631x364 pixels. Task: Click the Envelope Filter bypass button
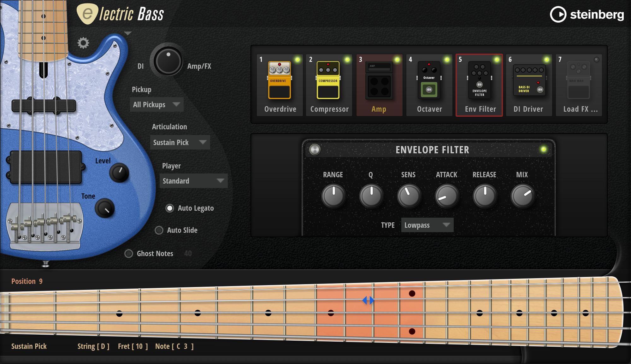(315, 150)
